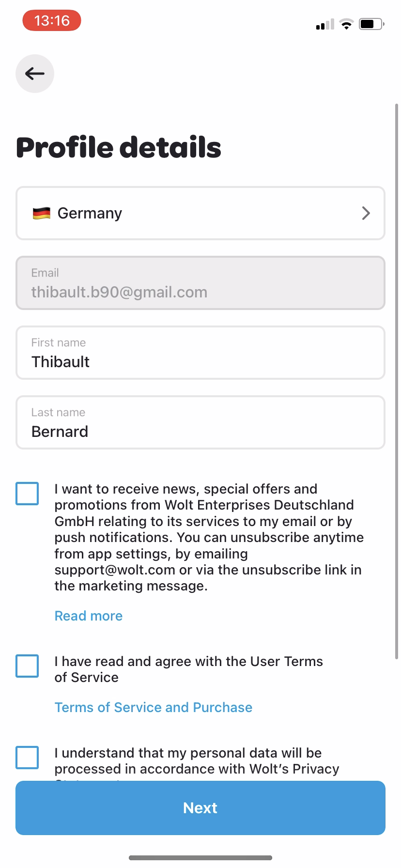Tick the User Terms of Service checkbox
This screenshot has width=401, height=868.
27,666
